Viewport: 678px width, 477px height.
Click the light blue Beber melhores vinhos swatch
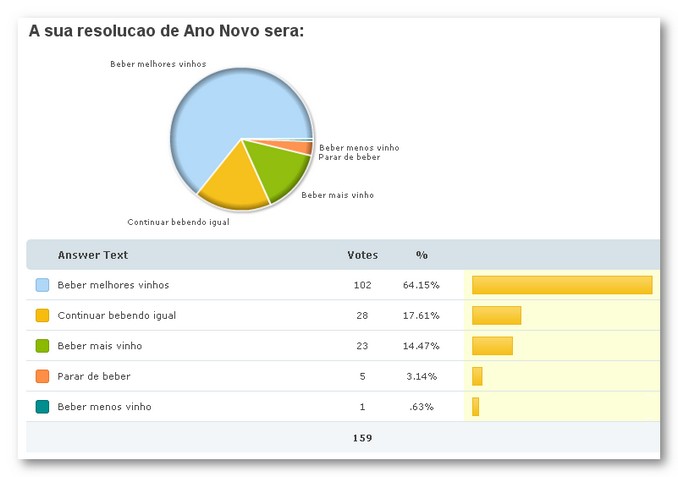click(42, 285)
